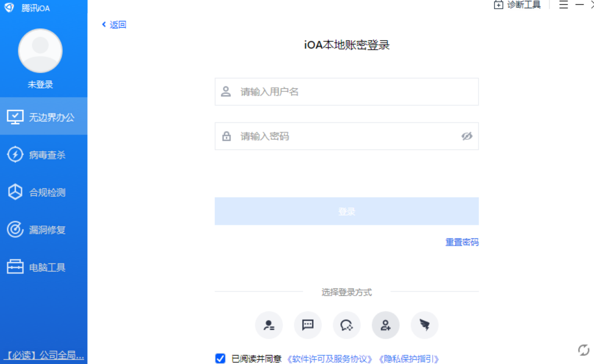This screenshot has width=594, height=364.
Task: Open the 病毒查杀 virus scan section
Action: [x=44, y=155]
